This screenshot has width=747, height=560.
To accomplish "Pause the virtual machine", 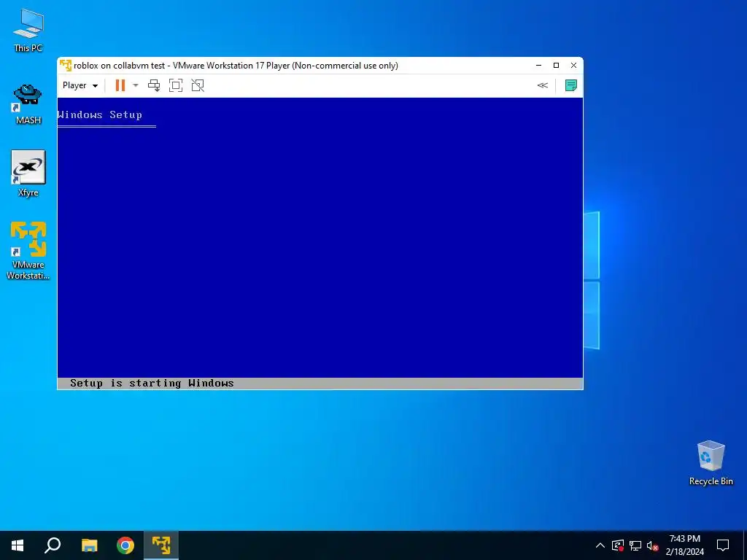I will point(120,85).
